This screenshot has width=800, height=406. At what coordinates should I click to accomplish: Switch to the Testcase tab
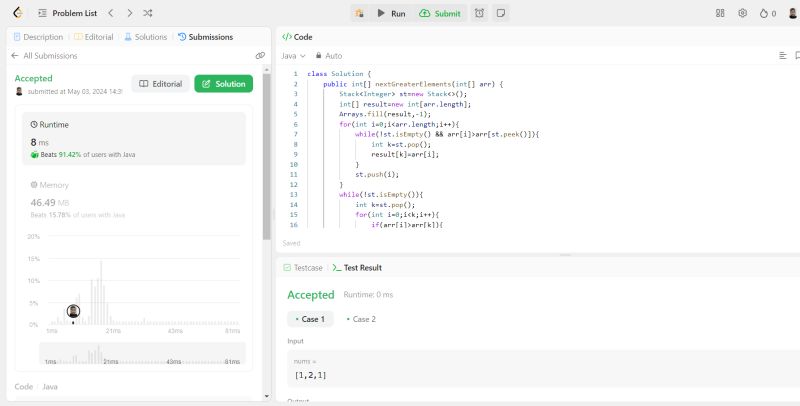pos(303,268)
